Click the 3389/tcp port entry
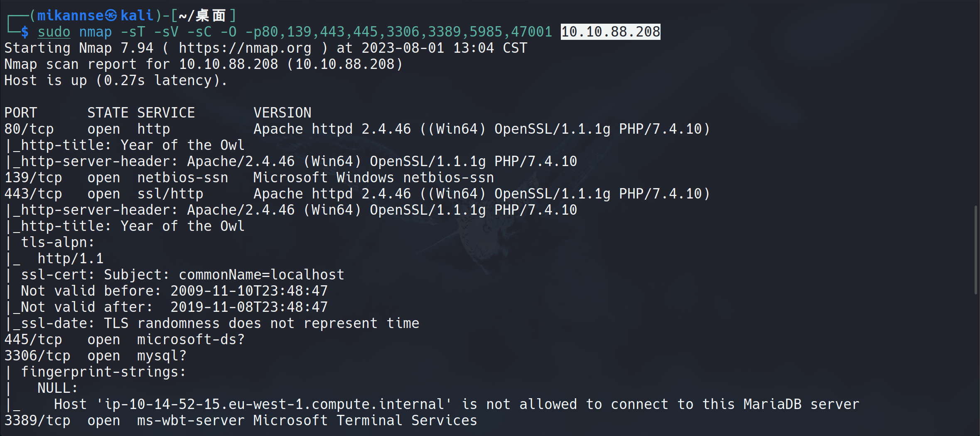 pos(37,421)
